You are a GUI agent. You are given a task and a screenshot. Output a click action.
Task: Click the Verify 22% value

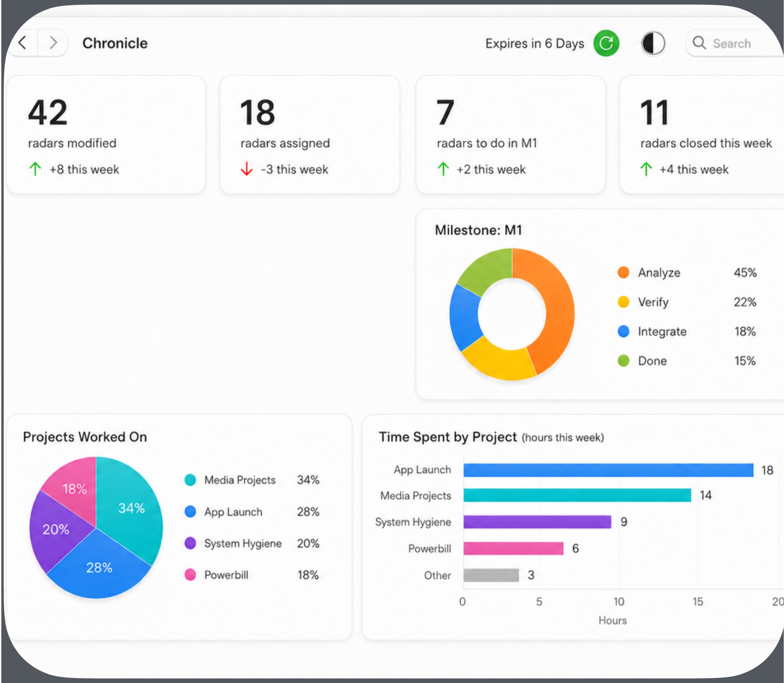point(745,302)
